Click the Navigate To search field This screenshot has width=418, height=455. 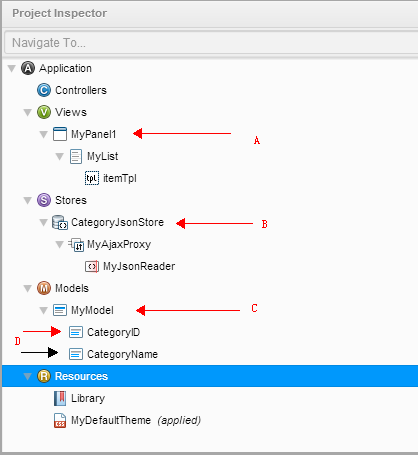[x=211, y=43]
